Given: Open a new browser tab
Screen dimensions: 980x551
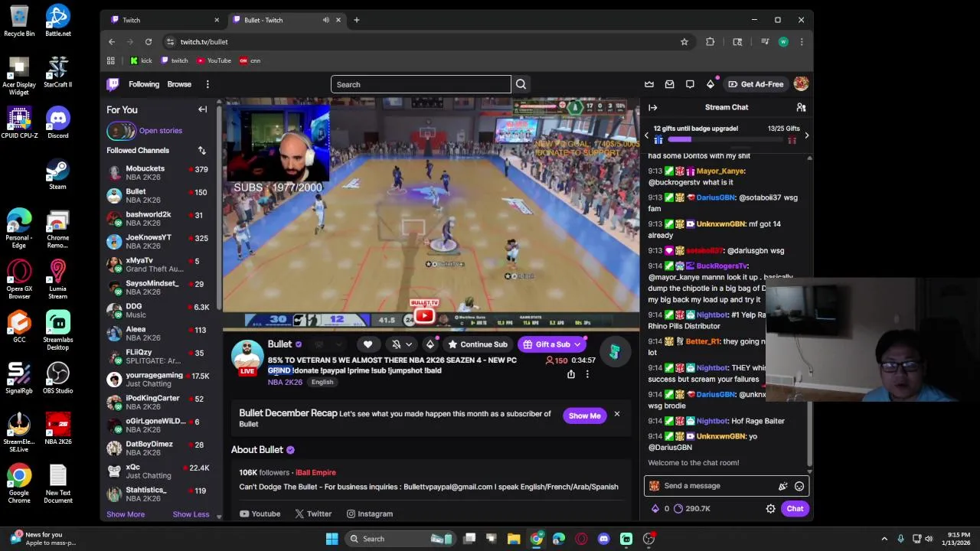Looking at the screenshot, I should pos(356,20).
